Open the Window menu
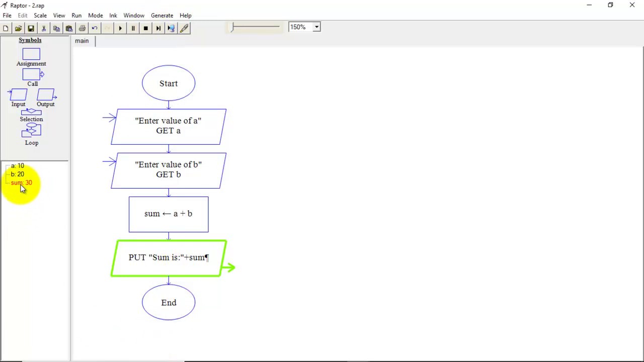The width and height of the screenshot is (644, 362). click(134, 16)
